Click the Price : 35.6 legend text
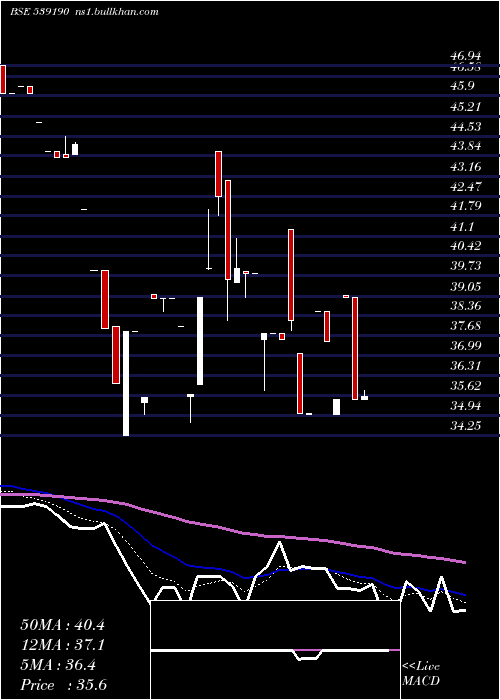The height and width of the screenshot is (700, 500). click(x=63, y=685)
